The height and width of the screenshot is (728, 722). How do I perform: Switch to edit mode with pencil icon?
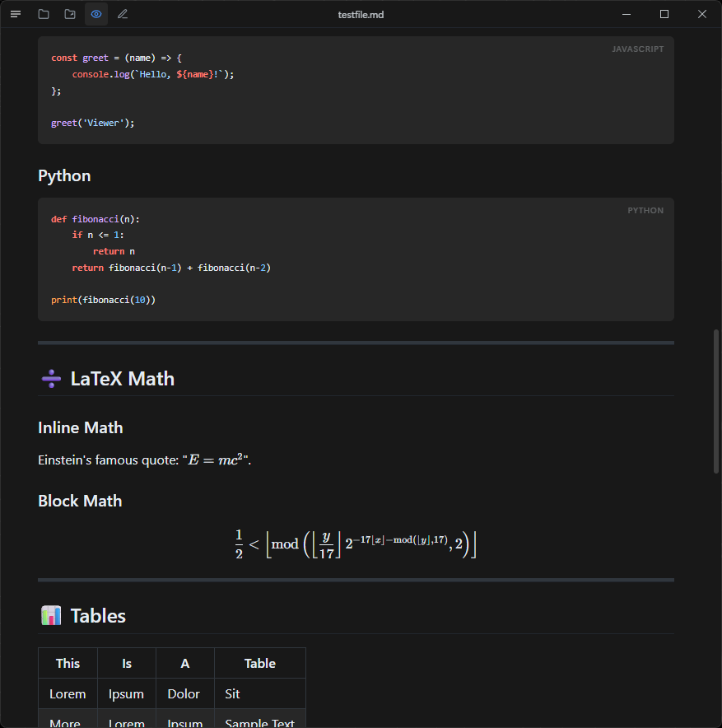122,14
